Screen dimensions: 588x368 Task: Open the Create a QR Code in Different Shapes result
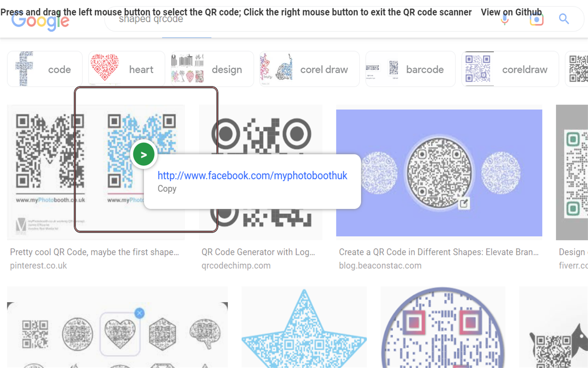439,252
